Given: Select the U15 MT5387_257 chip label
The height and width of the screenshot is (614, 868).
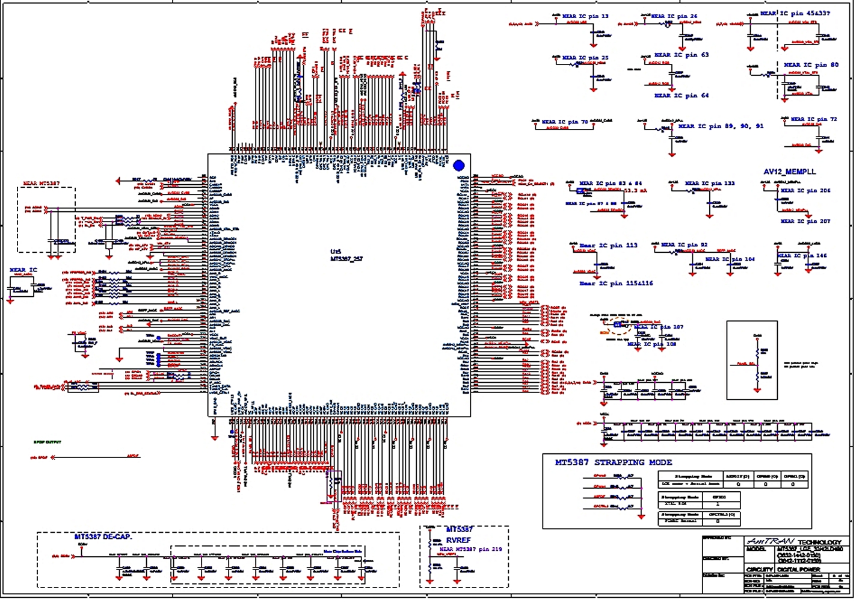Looking at the screenshot, I should (346, 255).
